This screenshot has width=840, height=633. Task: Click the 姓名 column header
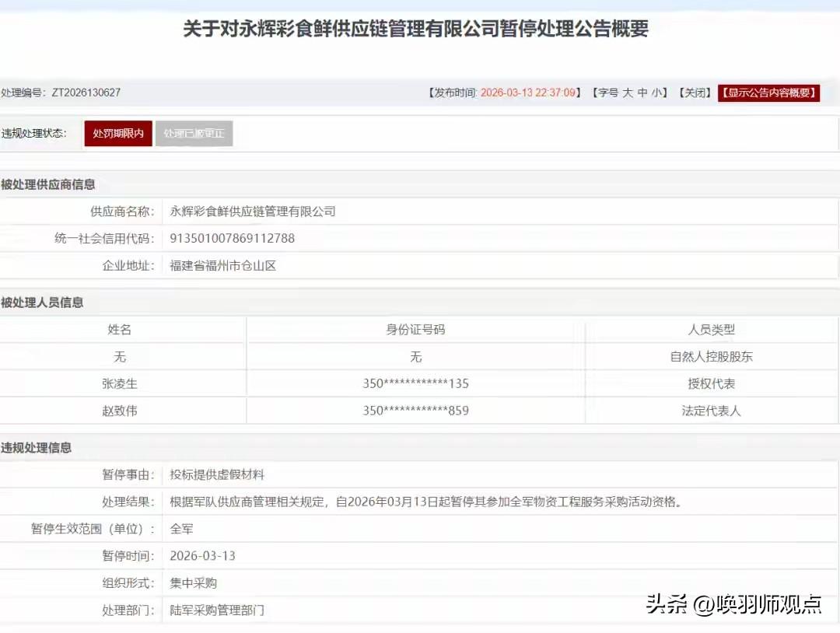pos(120,330)
